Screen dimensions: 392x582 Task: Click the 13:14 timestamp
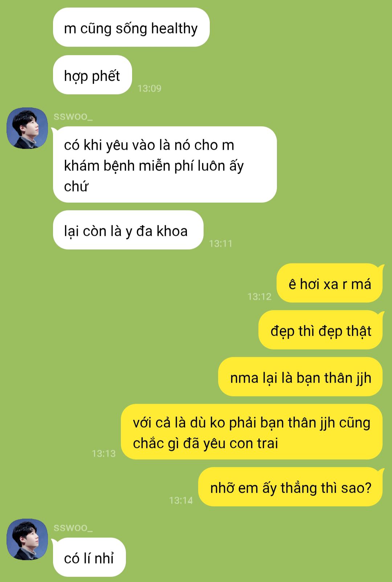click(181, 500)
